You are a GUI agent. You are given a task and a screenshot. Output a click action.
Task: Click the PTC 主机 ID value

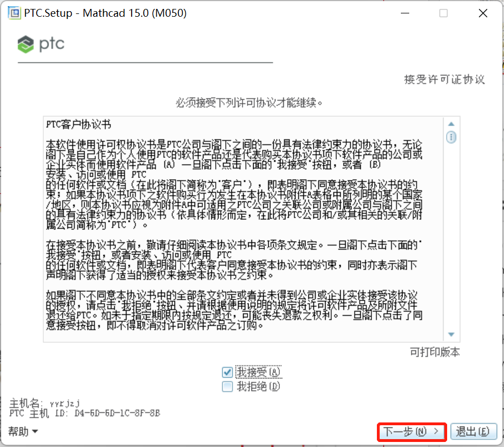(117, 413)
